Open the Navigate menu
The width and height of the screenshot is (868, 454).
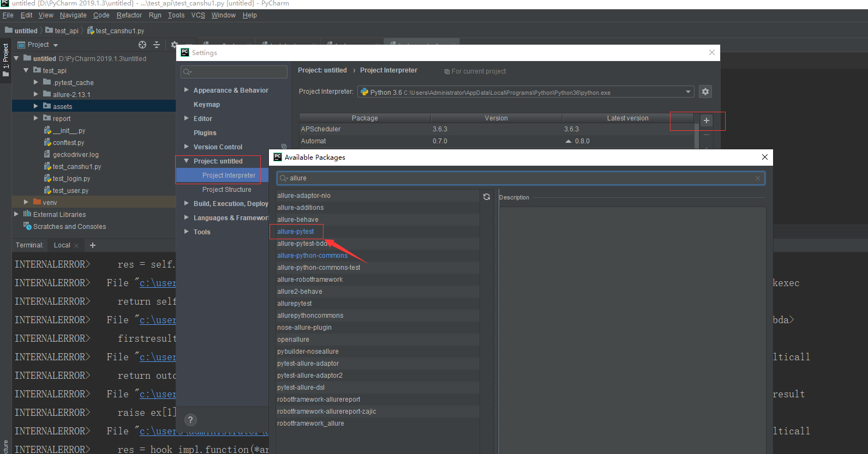(x=73, y=15)
